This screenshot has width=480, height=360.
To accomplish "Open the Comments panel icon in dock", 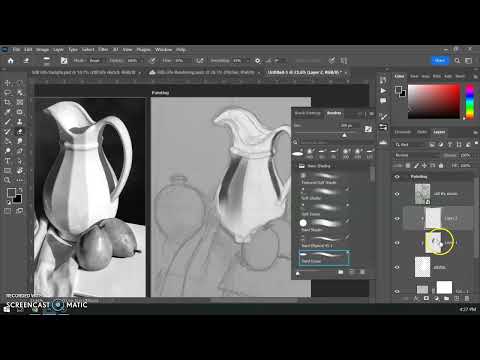I will [383, 101].
